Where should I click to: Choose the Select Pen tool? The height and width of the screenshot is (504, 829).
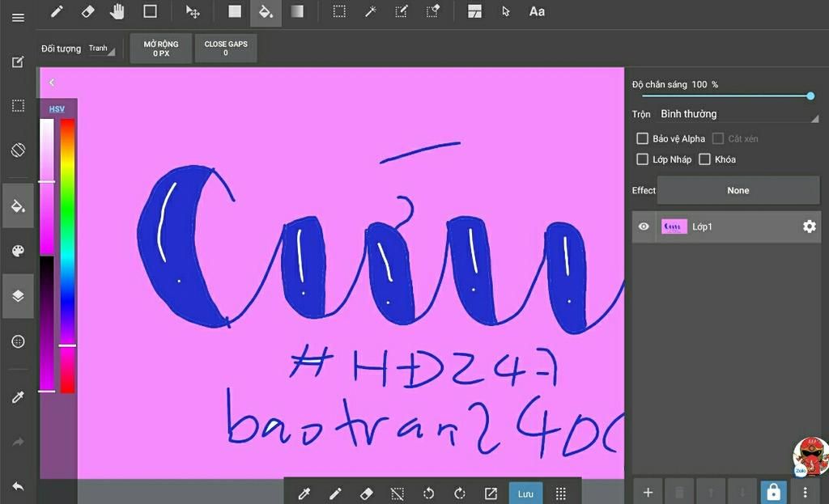tap(402, 11)
